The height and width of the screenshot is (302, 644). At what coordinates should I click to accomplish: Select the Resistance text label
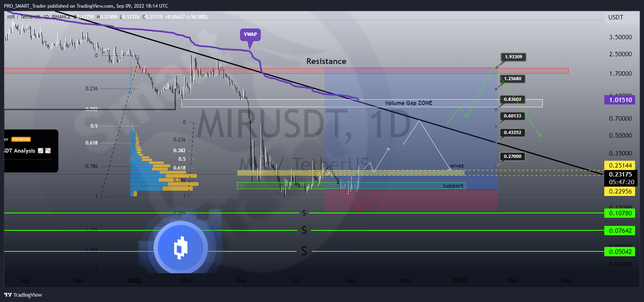pyautogui.click(x=326, y=61)
